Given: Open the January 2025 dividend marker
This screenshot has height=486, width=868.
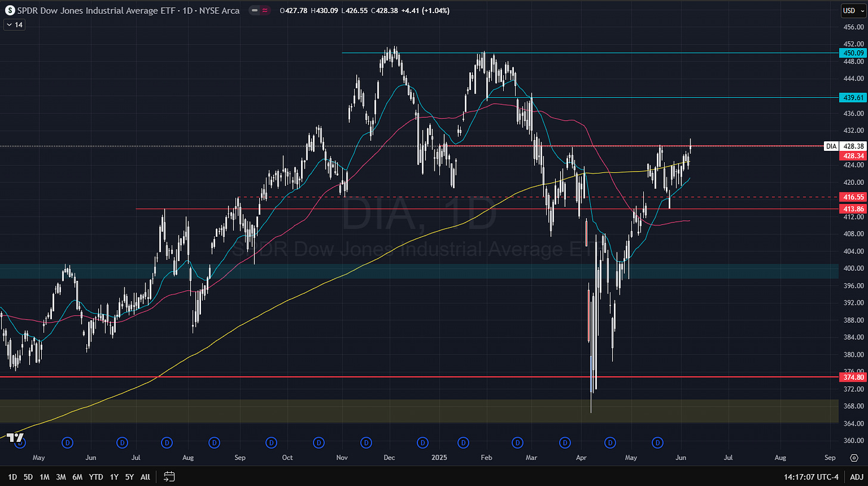Looking at the screenshot, I should coord(463,442).
